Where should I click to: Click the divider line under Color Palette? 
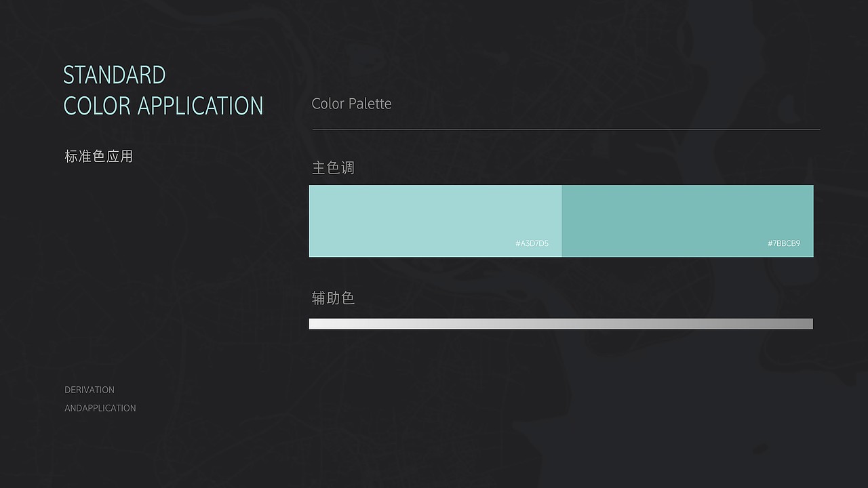pos(566,129)
